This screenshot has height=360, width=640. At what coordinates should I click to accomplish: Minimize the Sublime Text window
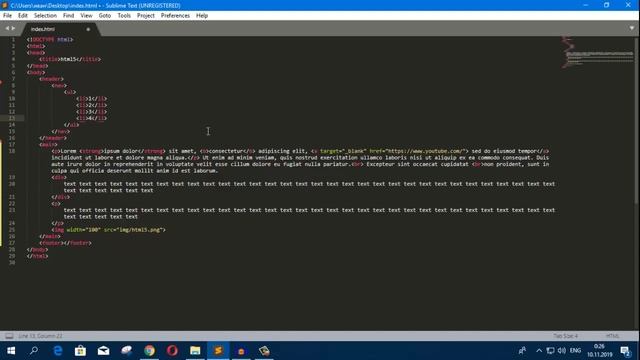click(x=585, y=5)
